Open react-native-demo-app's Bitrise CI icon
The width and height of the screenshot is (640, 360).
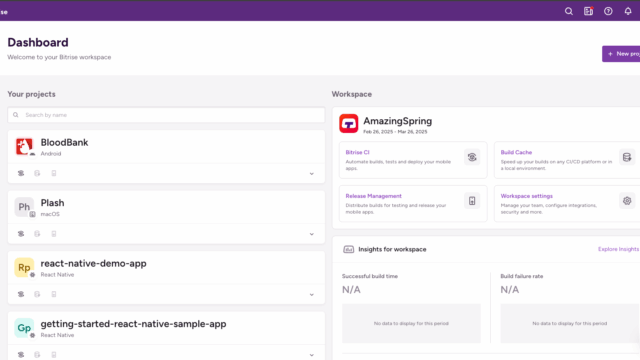(21, 294)
